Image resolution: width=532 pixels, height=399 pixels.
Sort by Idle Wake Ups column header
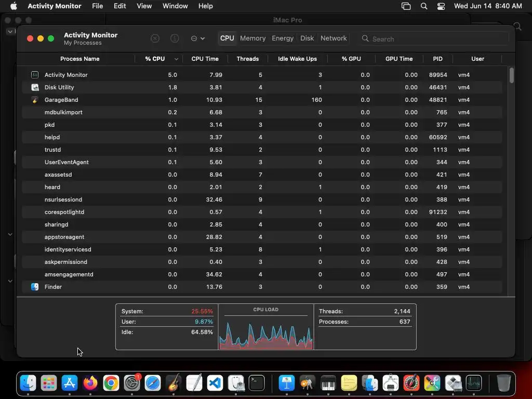tap(297, 59)
